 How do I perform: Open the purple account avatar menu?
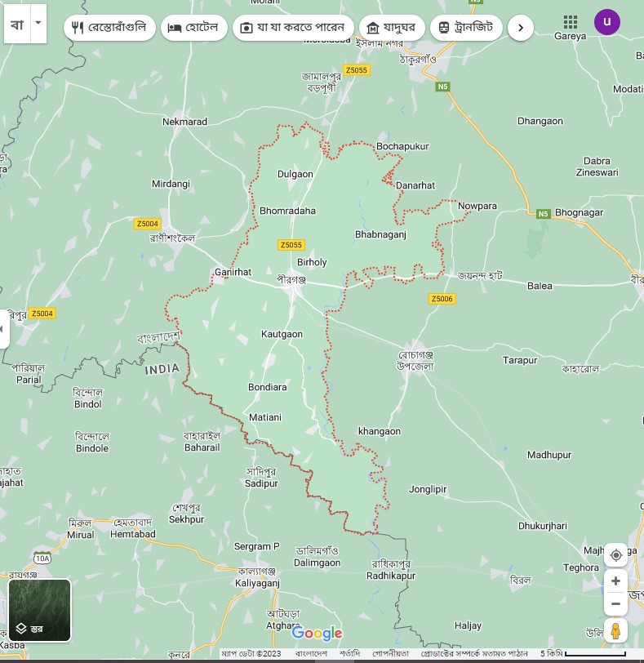606,22
